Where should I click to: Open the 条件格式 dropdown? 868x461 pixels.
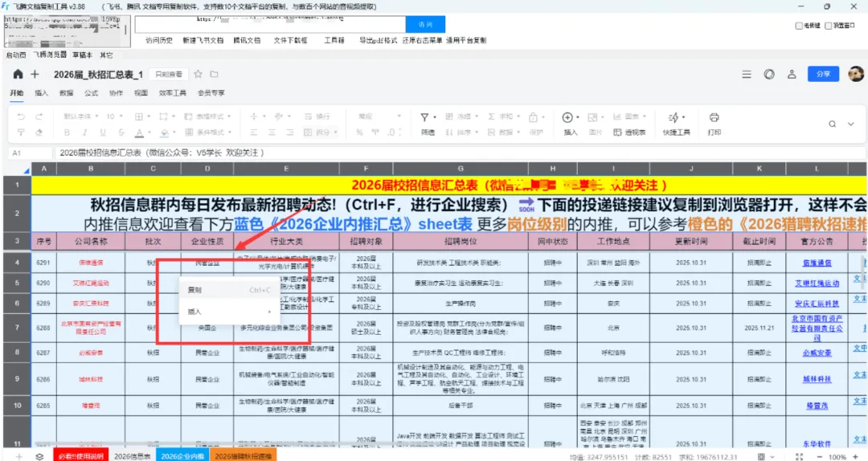coord(207,133)
